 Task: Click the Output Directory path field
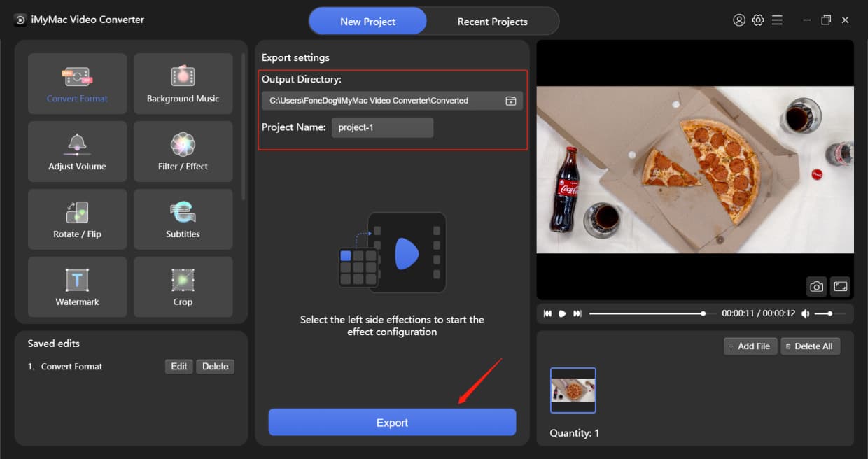click(x=392, y=101)
